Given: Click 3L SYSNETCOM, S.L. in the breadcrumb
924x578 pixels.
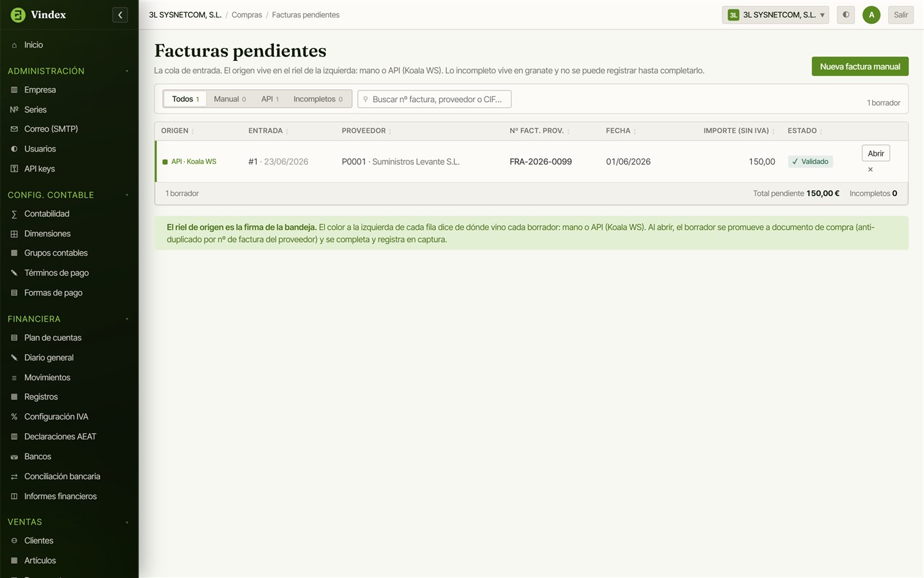Looking at the screenshot, I should click(x=185, y=15).
